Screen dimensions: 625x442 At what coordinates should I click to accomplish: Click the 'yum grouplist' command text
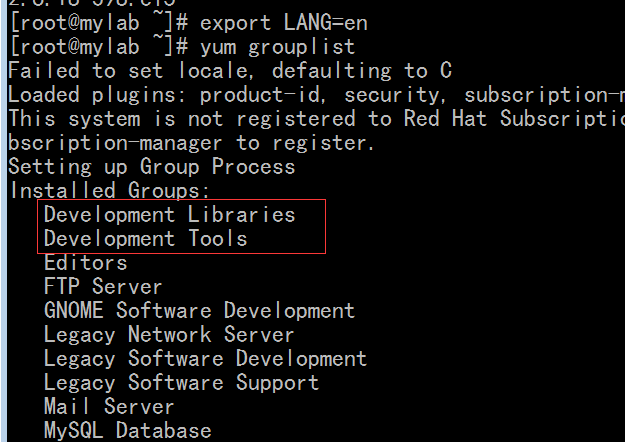[x=277, y=47]
